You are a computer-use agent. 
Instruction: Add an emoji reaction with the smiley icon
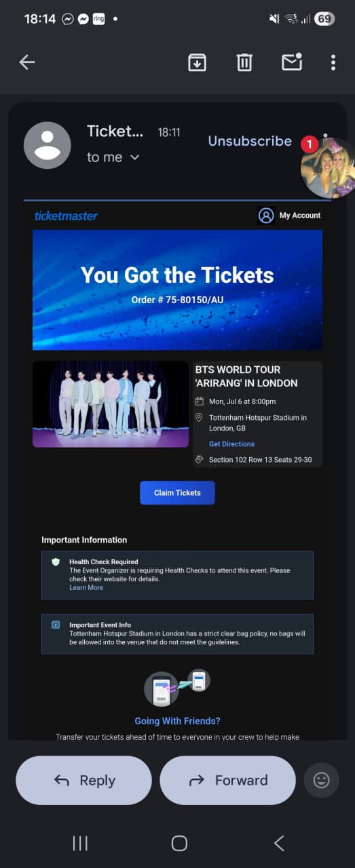click(x=322, y=781)
